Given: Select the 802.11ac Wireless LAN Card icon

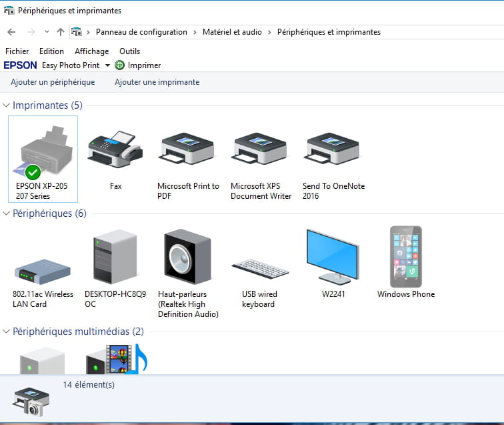Looking at the screenshot, I should [x=43, y=272].
